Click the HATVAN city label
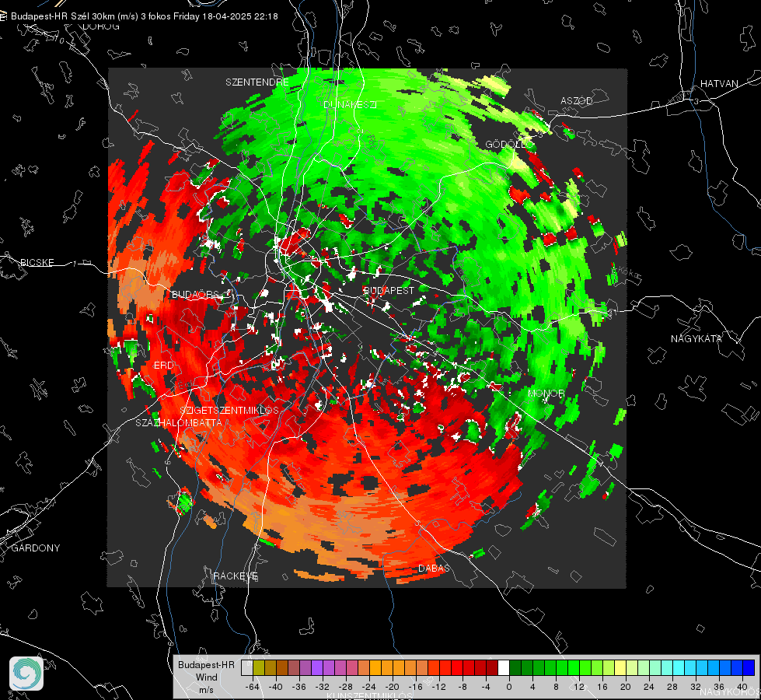The image size is (761, 700). (719, 83)
